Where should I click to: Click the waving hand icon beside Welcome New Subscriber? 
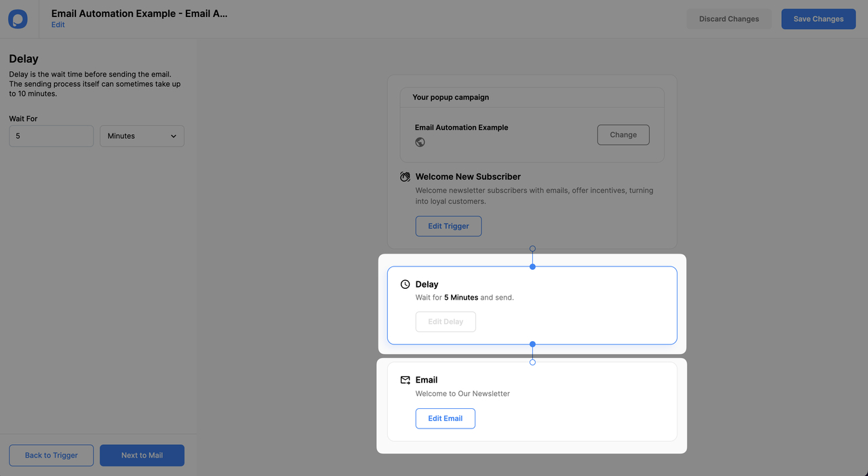[x=405, y=176]
